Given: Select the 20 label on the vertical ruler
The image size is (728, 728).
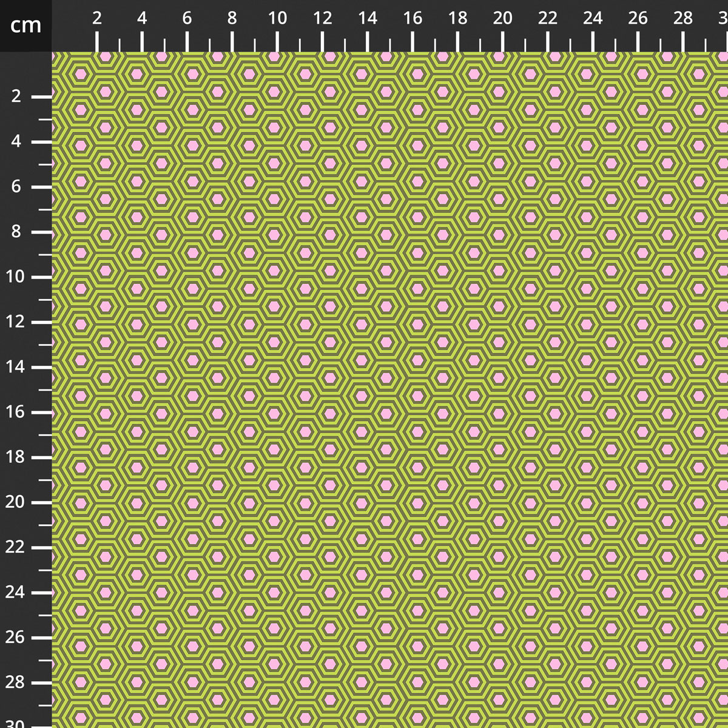Looking at the screenshot, I should [16, 502].
